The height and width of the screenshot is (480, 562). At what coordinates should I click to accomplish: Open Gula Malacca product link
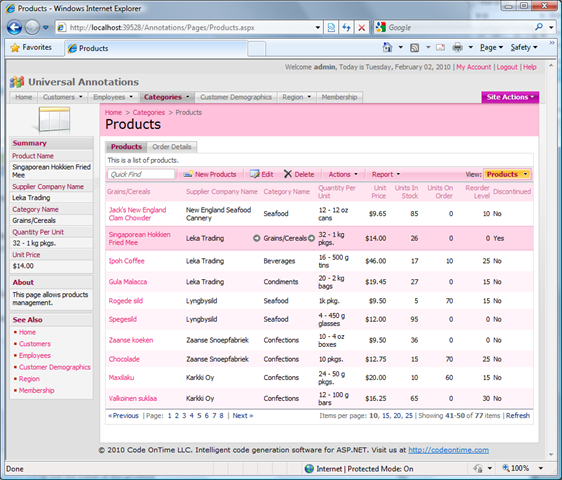point(128,282)
